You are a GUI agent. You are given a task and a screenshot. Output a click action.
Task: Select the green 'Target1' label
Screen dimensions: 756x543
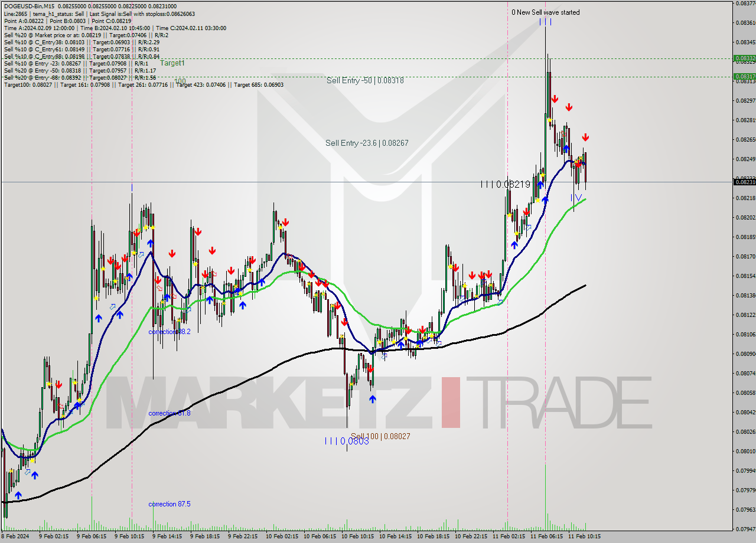[x=172, y=63]
